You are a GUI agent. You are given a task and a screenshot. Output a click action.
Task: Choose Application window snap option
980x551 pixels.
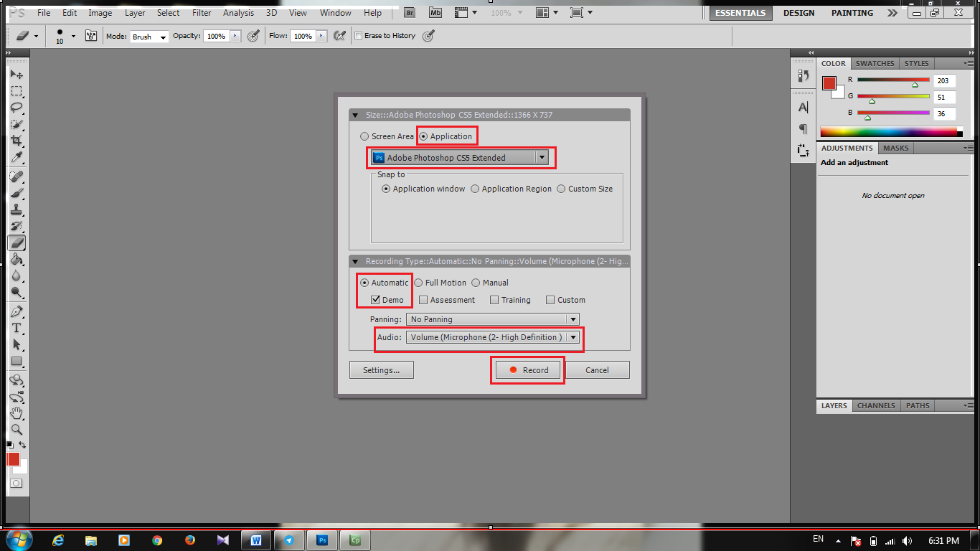[386, 189]
